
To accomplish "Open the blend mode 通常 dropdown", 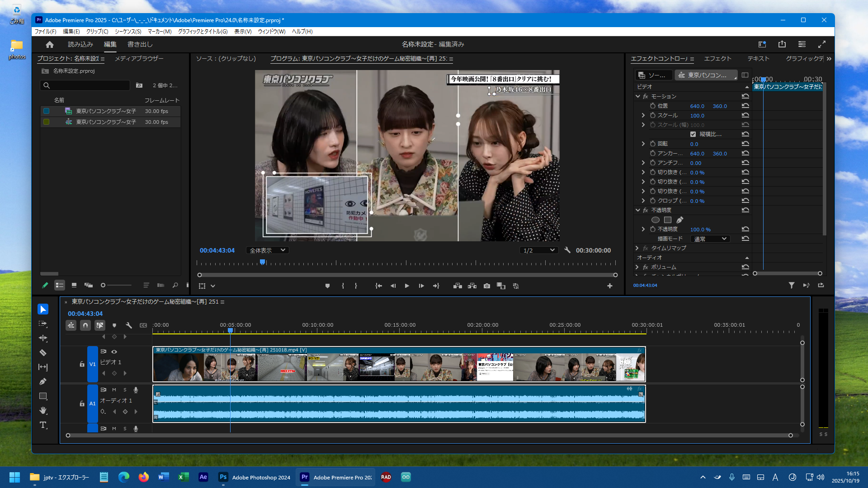I will (710, 239).
